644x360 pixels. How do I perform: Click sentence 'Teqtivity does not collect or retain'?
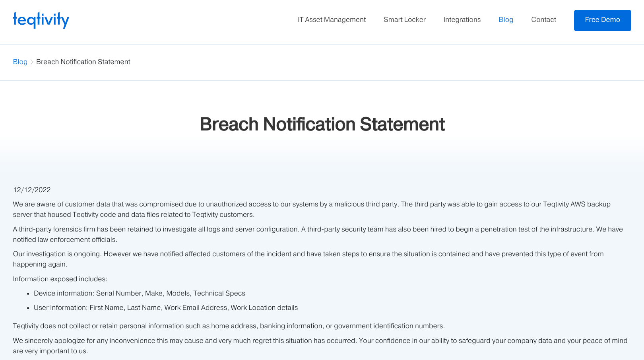point(229,326)
